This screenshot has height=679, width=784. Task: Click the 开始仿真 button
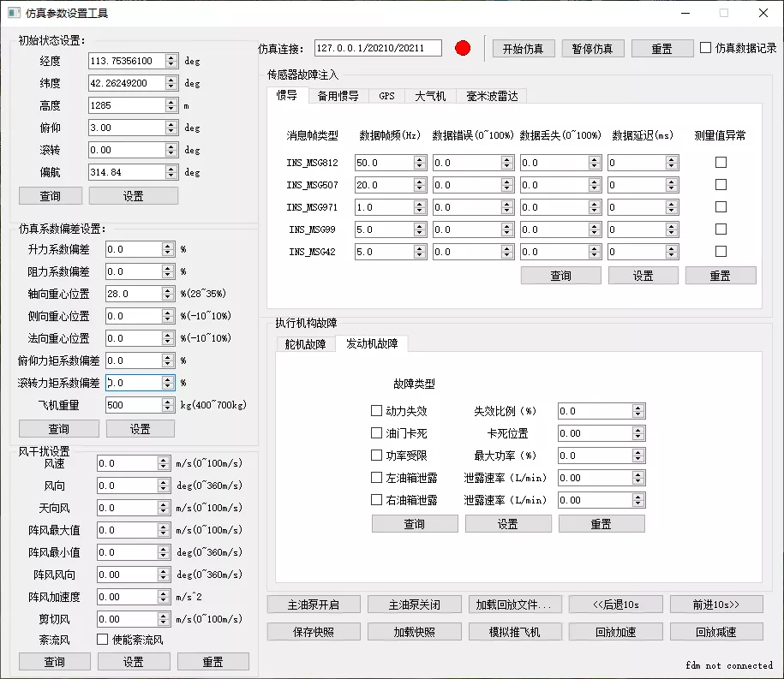tap(523, 49)
